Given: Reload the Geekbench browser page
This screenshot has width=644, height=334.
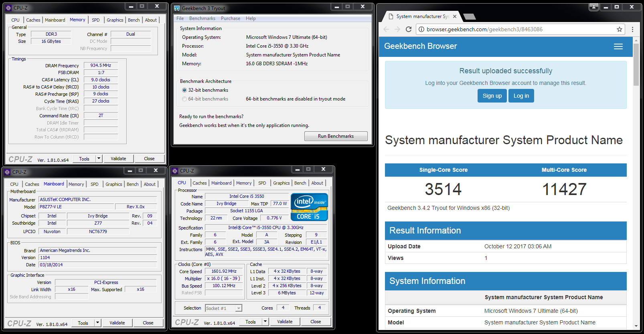Looking at the screenshot, I should click(409, 29).
